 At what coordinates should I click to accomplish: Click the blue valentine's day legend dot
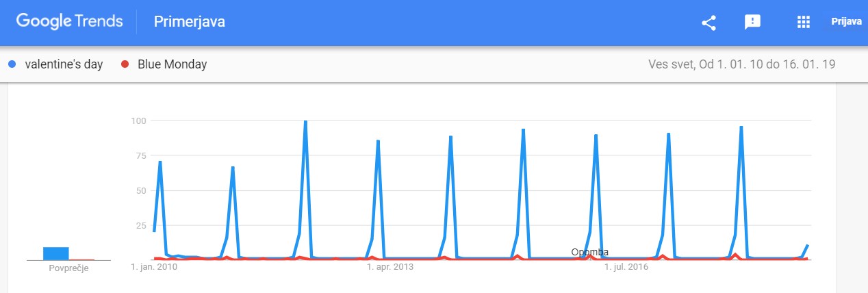(x=12, y=65)
